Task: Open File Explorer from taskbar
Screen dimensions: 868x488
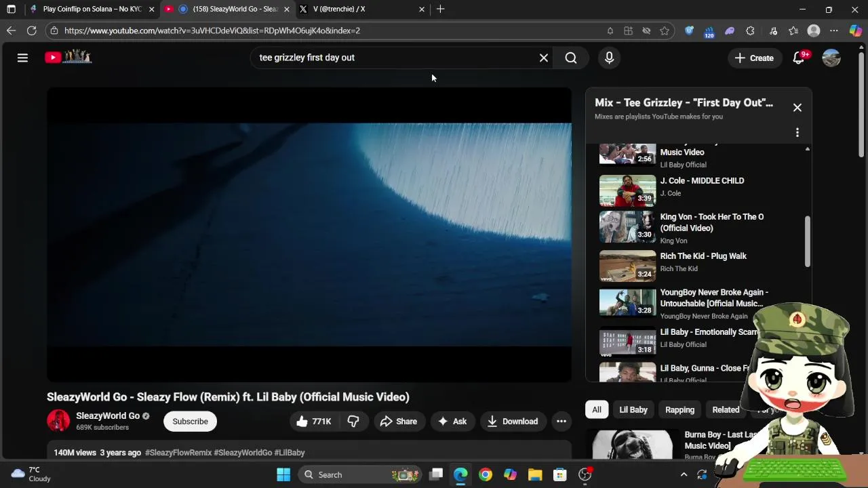Action: [535, 474]
